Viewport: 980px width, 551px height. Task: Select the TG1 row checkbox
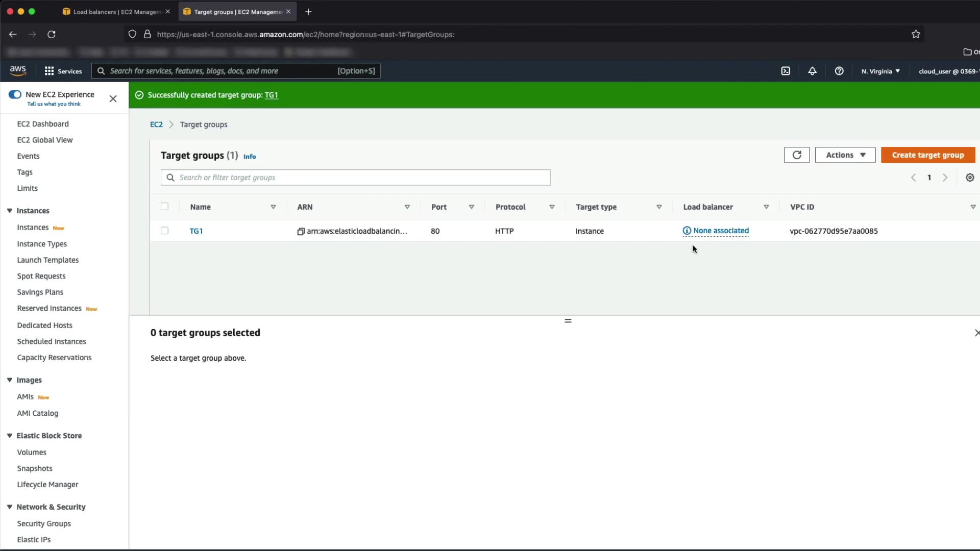pos(164,231)
